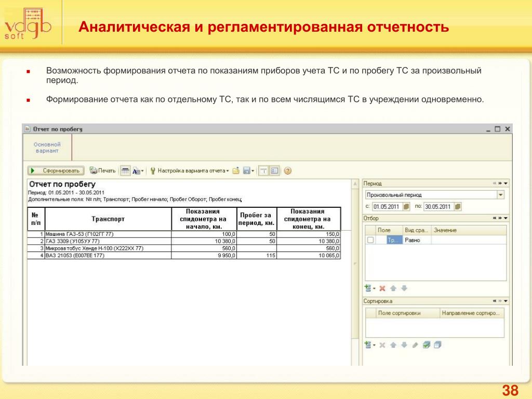Expand the Произвольный период combo box arrow

[x=500, y=195]
